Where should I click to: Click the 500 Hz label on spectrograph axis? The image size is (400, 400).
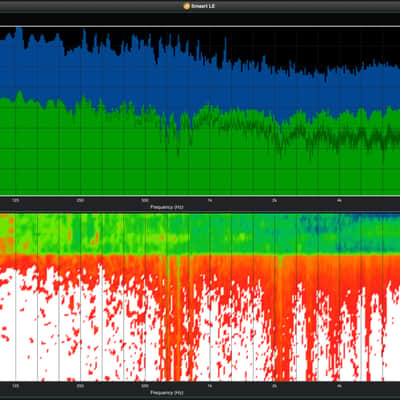pyautogui.click(x=145, y=386)
